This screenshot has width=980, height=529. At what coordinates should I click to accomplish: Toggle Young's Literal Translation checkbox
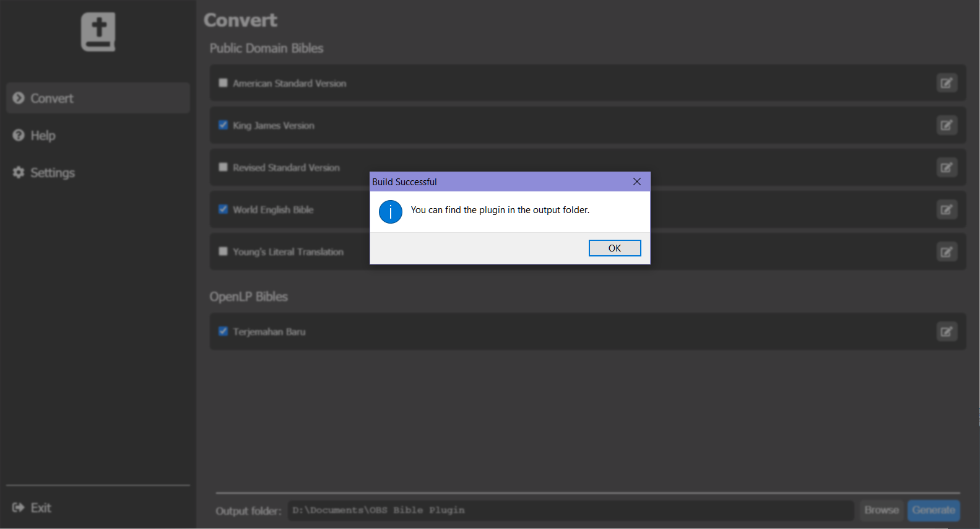tap(223, 251)
